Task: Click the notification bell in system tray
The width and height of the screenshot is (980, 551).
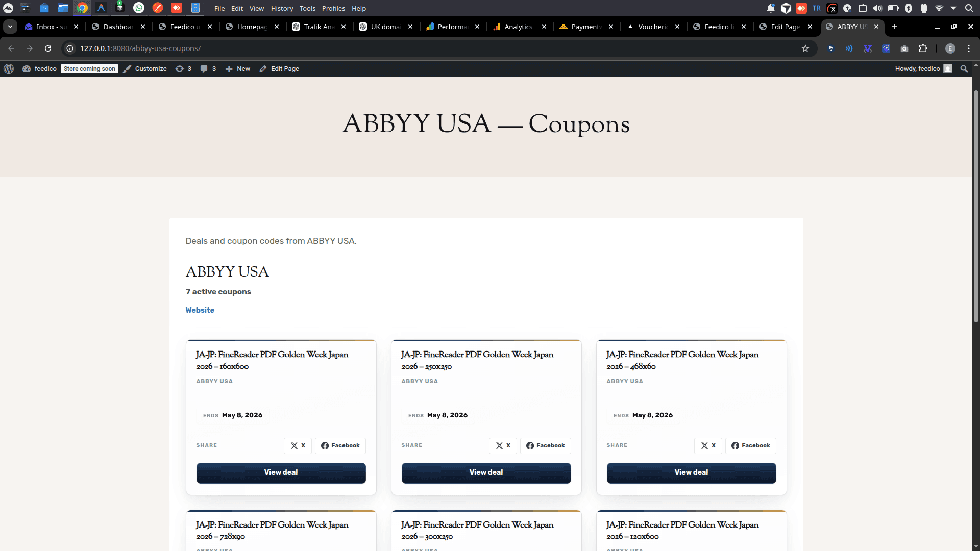Action: [771, 8]
